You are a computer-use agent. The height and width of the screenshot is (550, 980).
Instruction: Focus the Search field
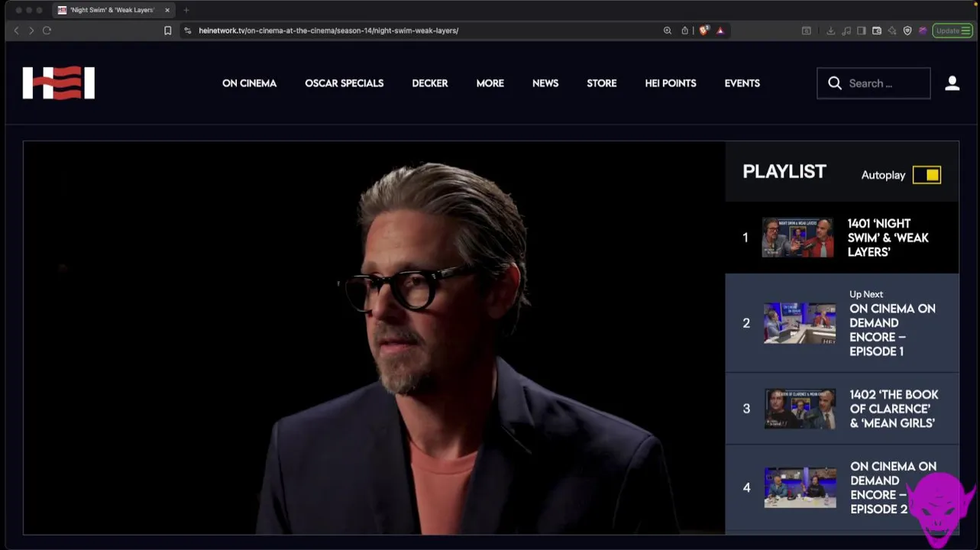point(874,83)
